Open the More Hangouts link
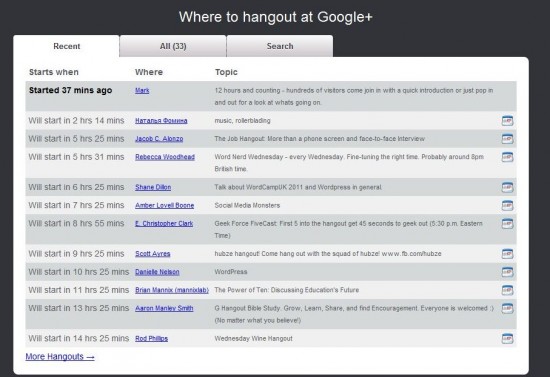 pos(60,357)
